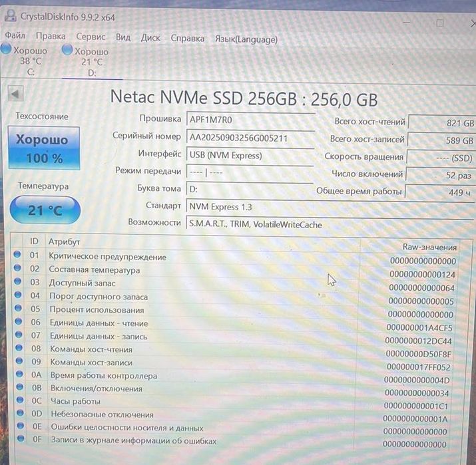Open the Диск menu

pos(150,38)
